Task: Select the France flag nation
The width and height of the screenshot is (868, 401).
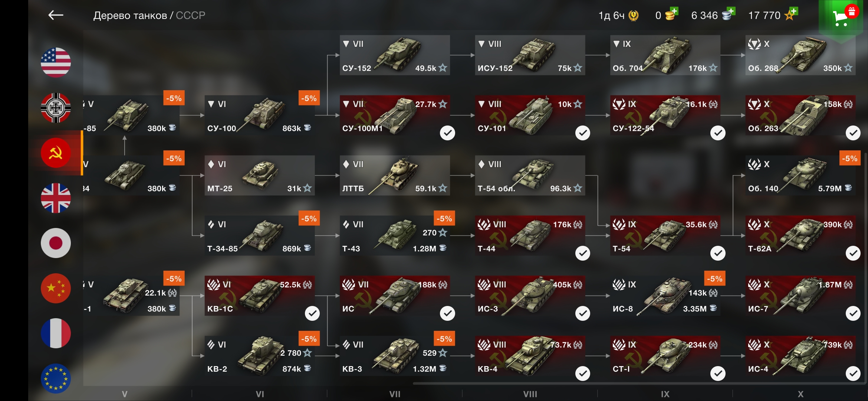Action: pyautogui.click(x=56, y=333)
